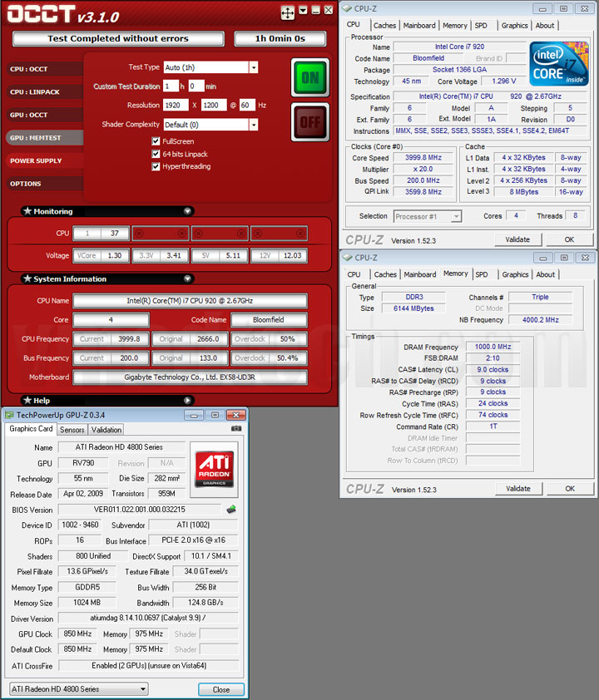The image size is (599, 700).
Task: Click the red OFF stop button
Action: 310,122
